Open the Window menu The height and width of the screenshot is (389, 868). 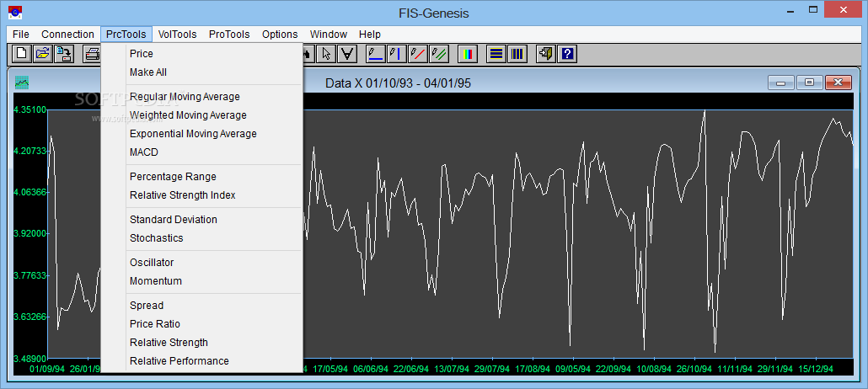(x=329, y=35)
